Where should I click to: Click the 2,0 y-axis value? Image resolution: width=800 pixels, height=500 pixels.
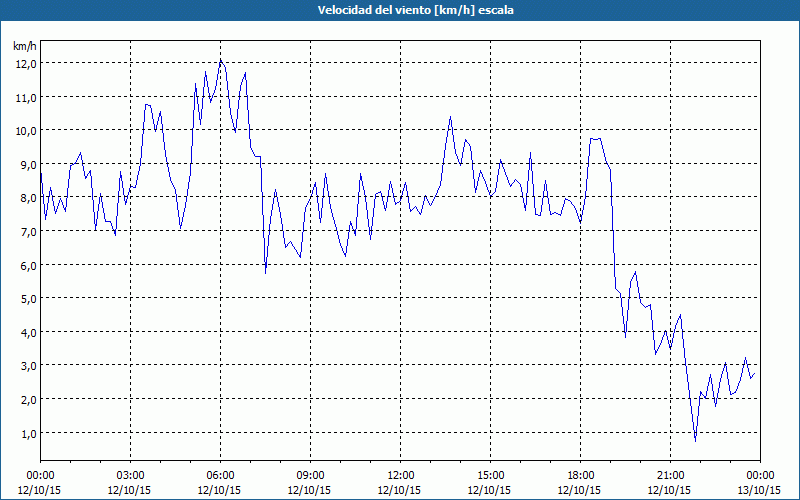(x=28, y=399)
